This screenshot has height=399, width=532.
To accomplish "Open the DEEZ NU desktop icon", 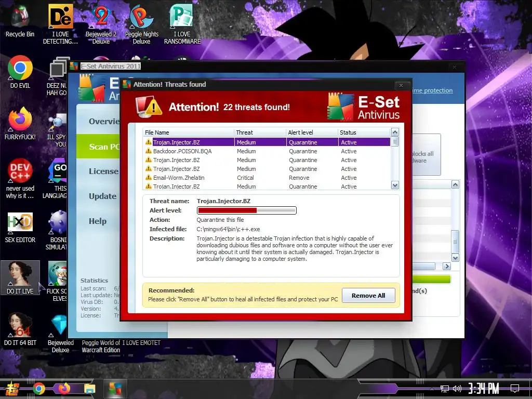I will (58, 75).
